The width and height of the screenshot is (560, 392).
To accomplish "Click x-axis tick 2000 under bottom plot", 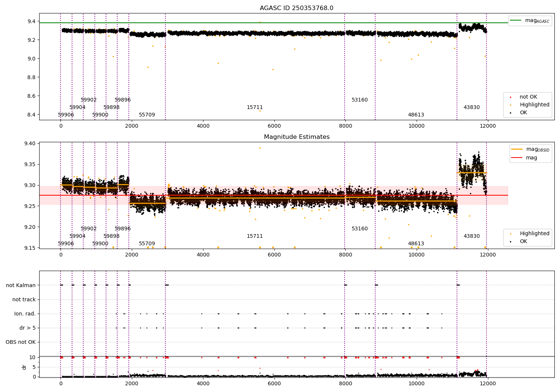I will [131, 383].
